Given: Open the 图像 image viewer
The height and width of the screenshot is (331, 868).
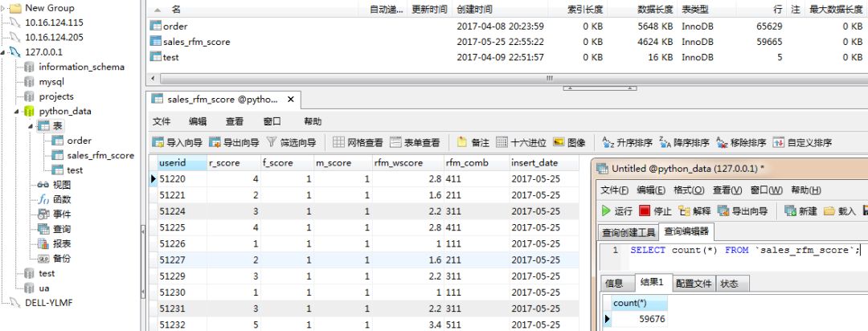Looking at the screenshot, I should (x=569, y=142).
